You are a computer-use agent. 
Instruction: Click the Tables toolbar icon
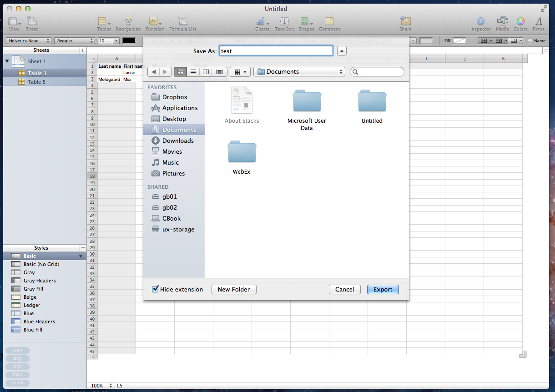[x=104, y=24]
